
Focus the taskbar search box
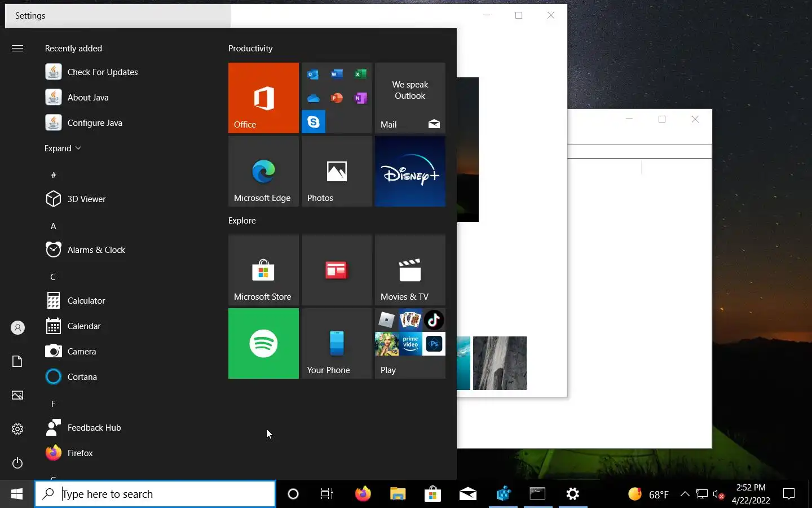[155, 494]
